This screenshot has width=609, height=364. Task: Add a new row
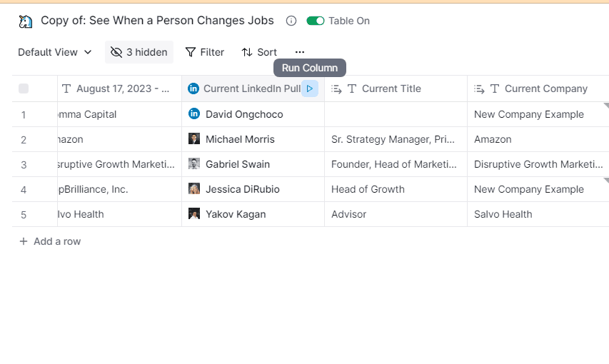point(50,241)
